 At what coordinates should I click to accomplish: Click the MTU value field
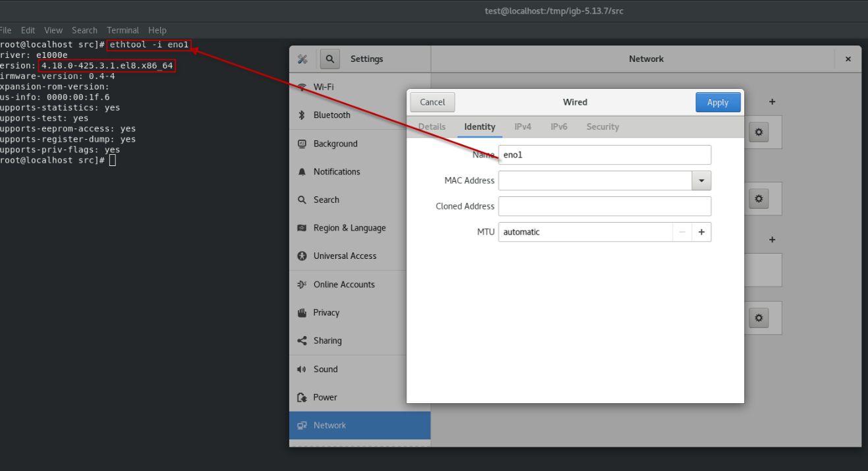point(585,232)
